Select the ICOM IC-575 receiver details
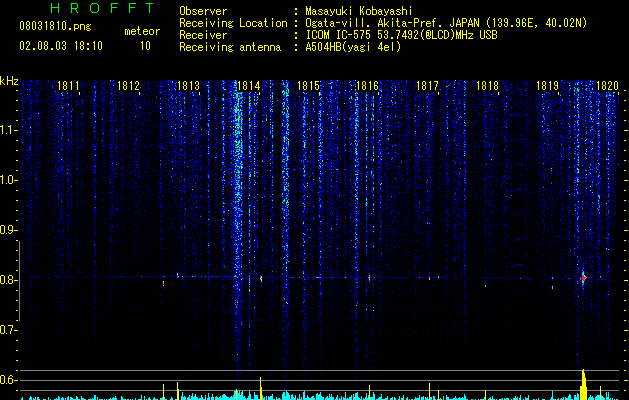Screen dimensions: 629x400 coord(401,35)
